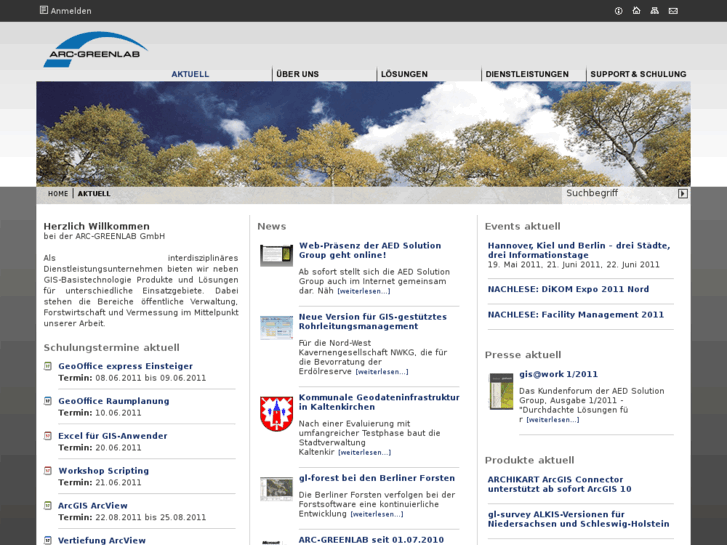Click gl-forest news thumbnail
The height and width of the screenshot is (545, 727).
[276, 489]
